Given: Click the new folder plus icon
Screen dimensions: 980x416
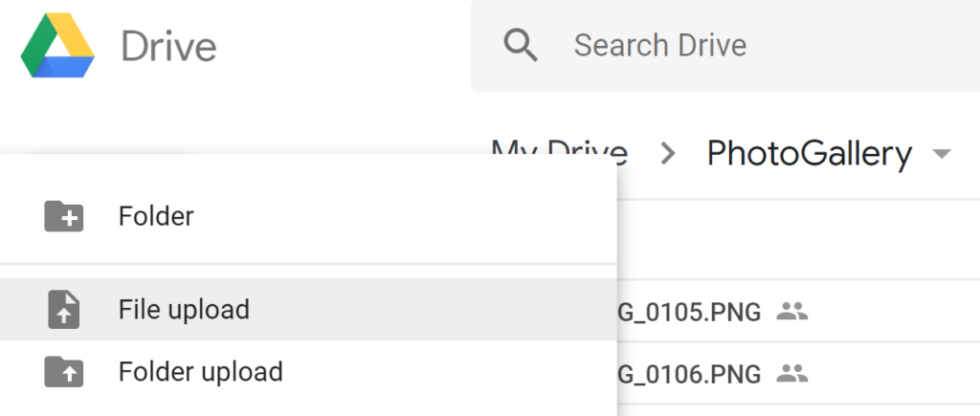Looking at the screenshot, I should click(64, 216).
